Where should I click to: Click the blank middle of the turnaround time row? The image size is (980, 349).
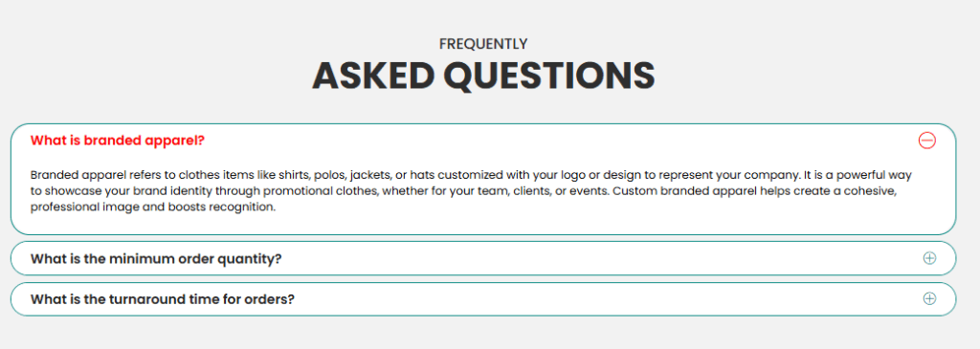pyautogui.click(x=606, y=298)
